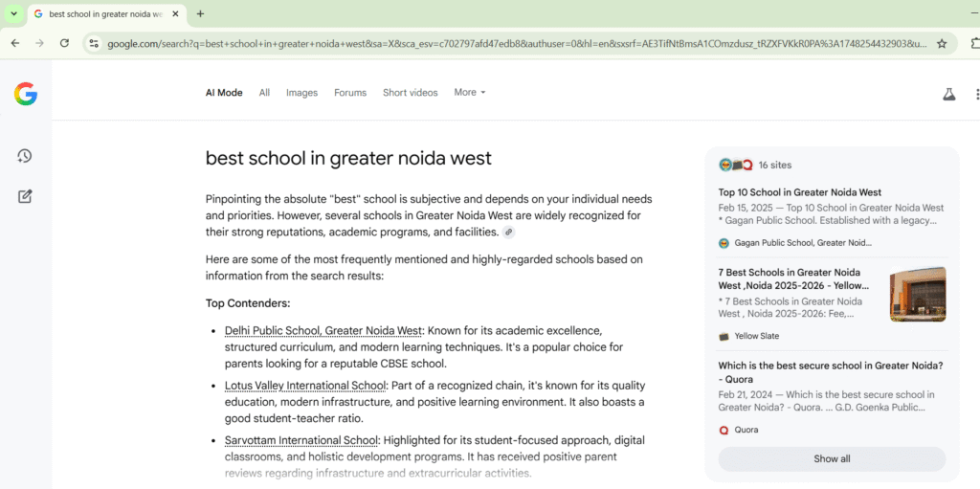The height and width of the screenshot is (489, 980).
Task: Click the address bar URL field
Action: 518,44
